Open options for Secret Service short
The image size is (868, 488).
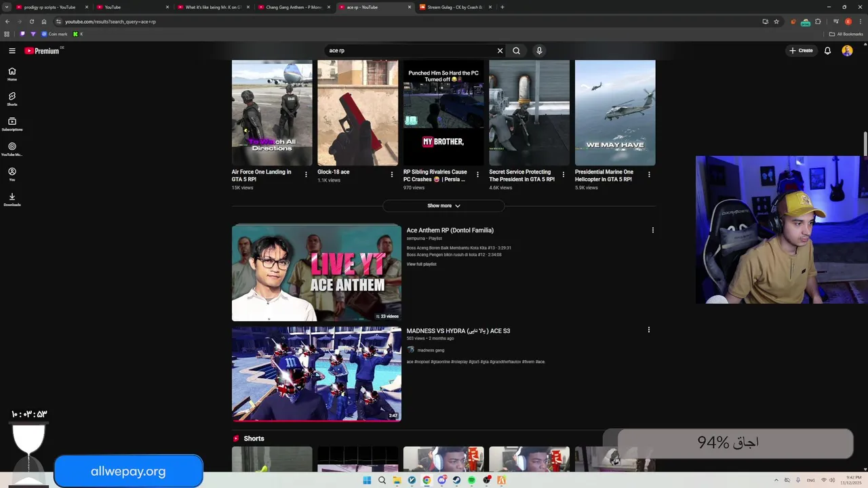563,174
